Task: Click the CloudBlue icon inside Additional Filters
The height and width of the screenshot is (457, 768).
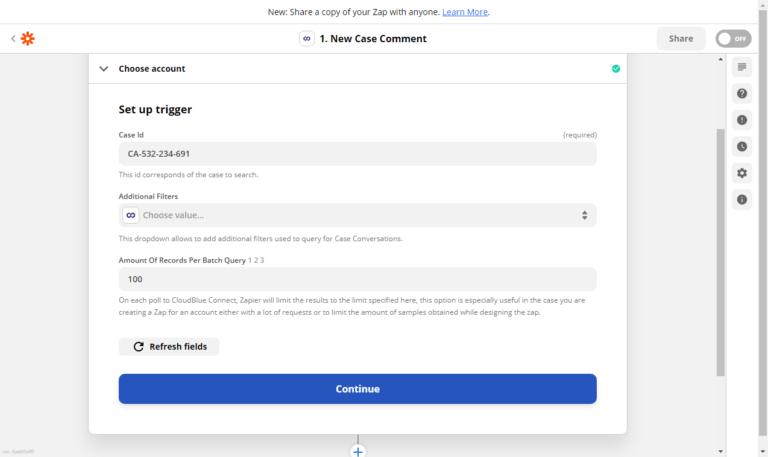Action: click(x=131, y=215)
